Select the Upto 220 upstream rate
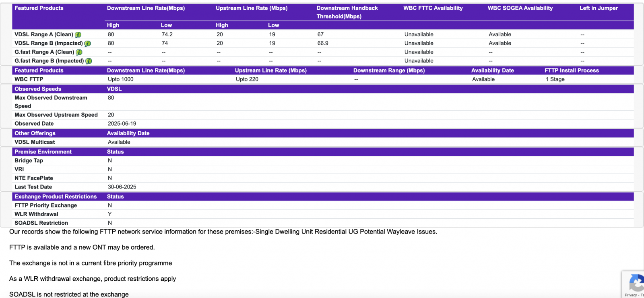The width and height of the screenshot is (644, 298). [x=247, y=79]
